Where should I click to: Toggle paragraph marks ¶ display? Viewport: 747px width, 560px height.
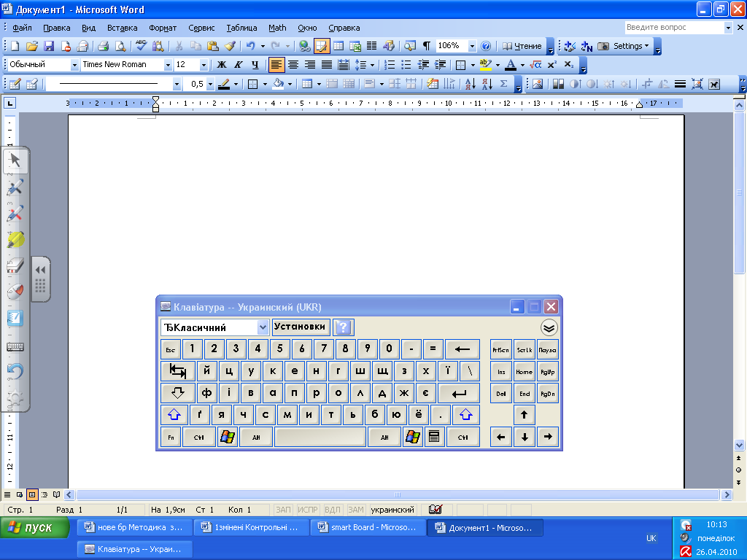tap(427, 46)
